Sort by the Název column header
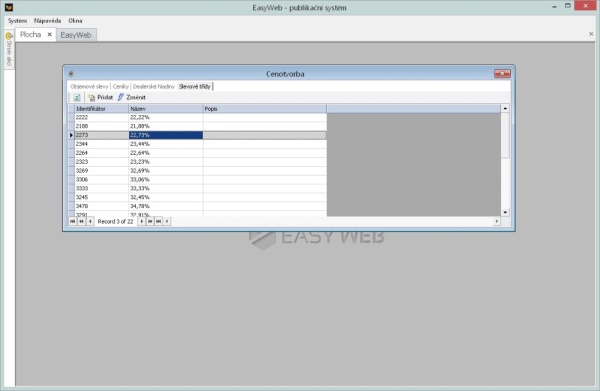The image size is (600, 391). click(x=166, y=109)
